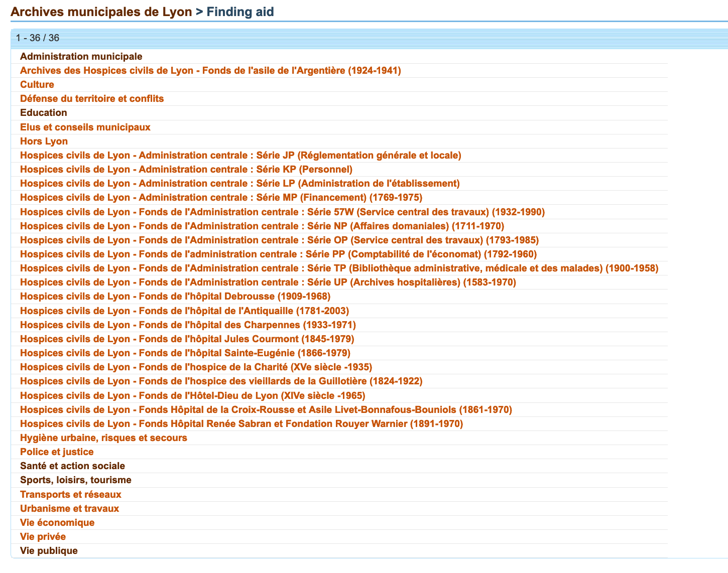The height and width of the screenshot is (573, 728).
Task: Select the Hors Lyon entry
Action: pyautogui.click(x=44, y=141)
